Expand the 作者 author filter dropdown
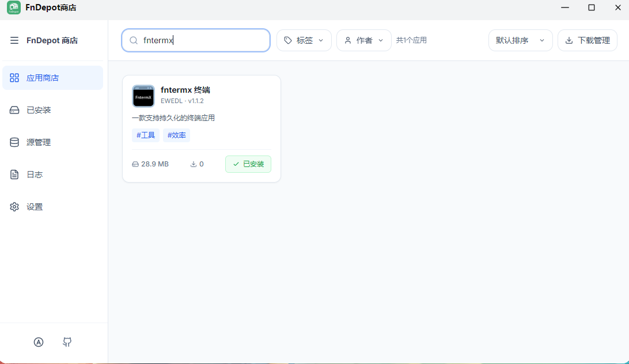 (364, 40)
